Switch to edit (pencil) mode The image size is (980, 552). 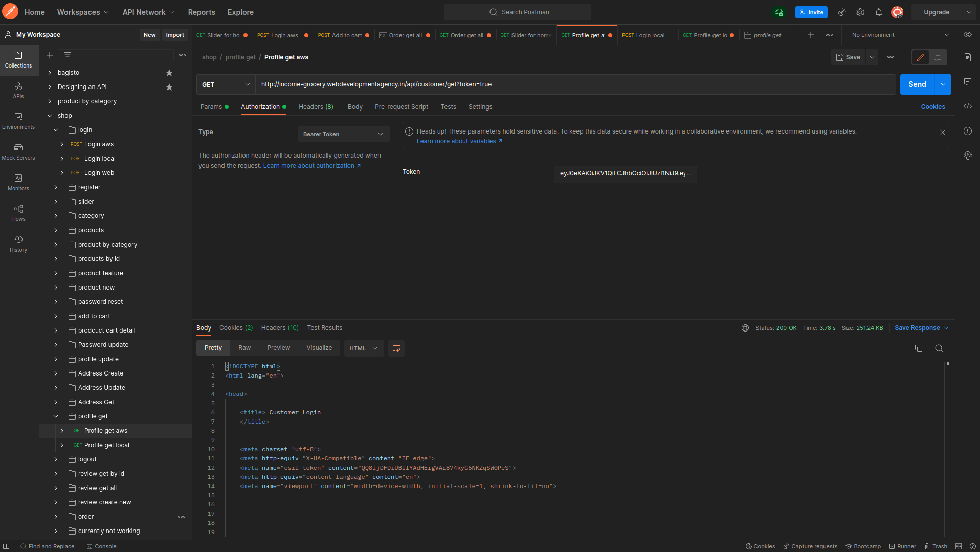click(x=921, y=57)
